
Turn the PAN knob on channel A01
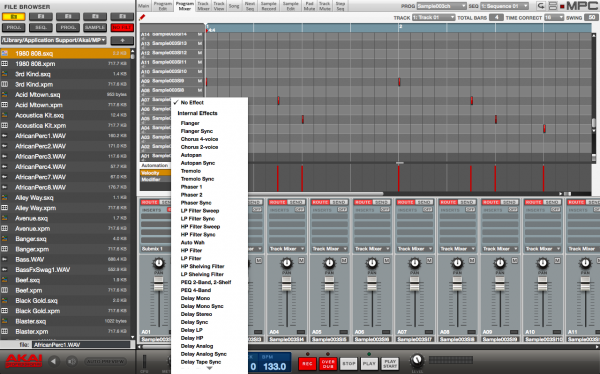pos(158,263)
